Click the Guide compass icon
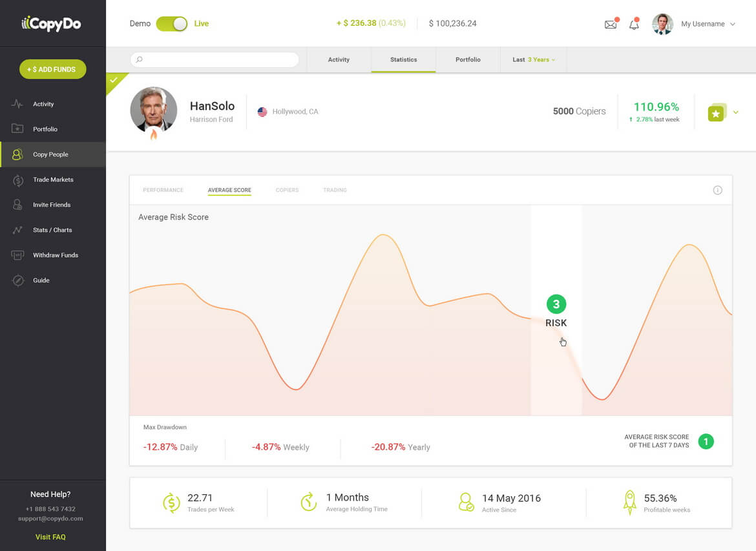Viewport: 756px width, 551px height. (x=18, y=280)
